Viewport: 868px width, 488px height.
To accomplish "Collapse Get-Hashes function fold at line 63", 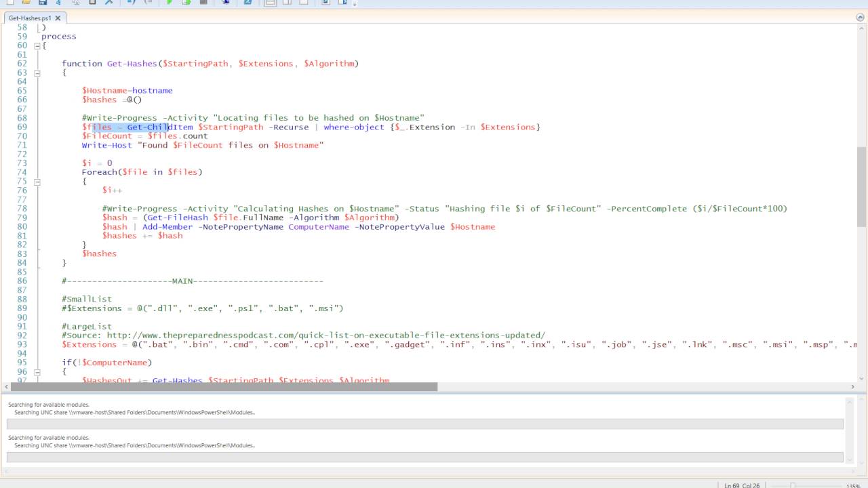I will [37, 73].
